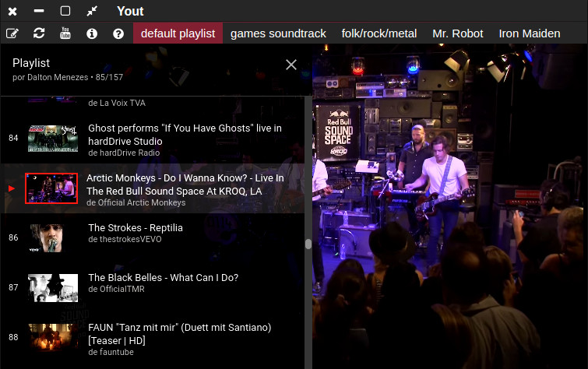Open the folk/rock/metal tab

coord(379,33)
